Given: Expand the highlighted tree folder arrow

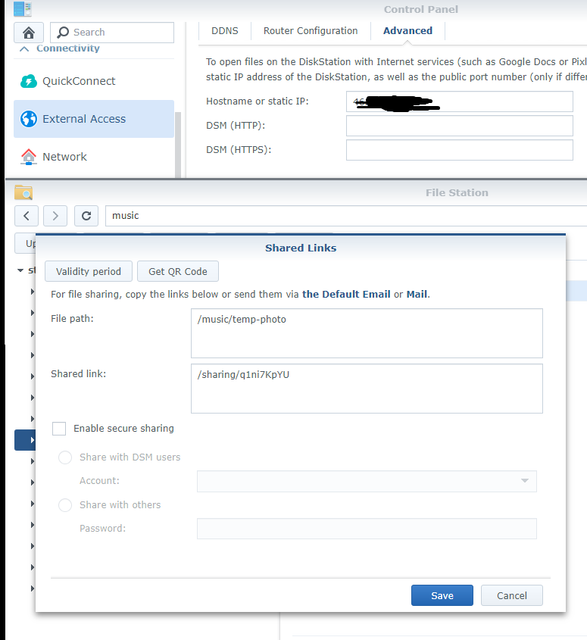Looking at the screenshot, I should pos(32,440).
